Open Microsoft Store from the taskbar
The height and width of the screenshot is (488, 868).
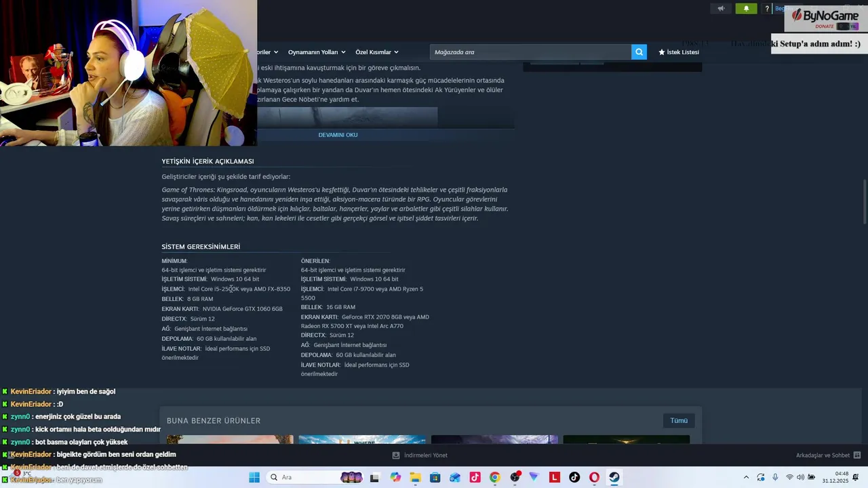coord(435,477)
